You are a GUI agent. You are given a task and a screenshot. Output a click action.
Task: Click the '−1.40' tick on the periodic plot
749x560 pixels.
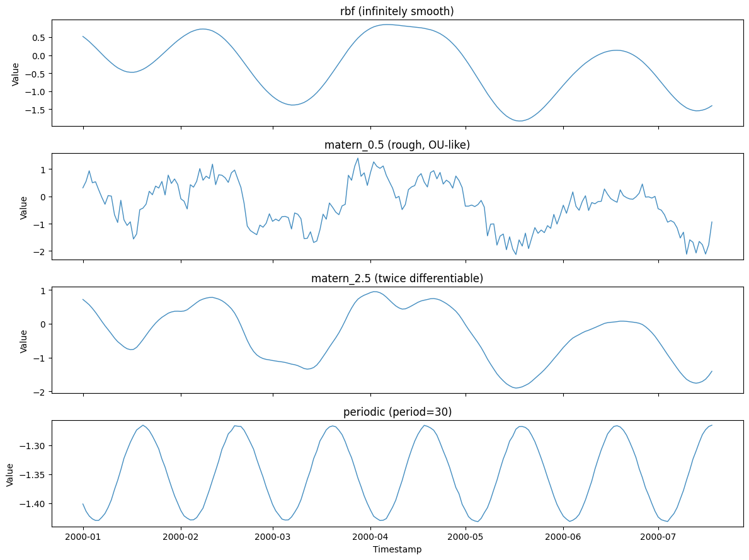tap(33, 504)
